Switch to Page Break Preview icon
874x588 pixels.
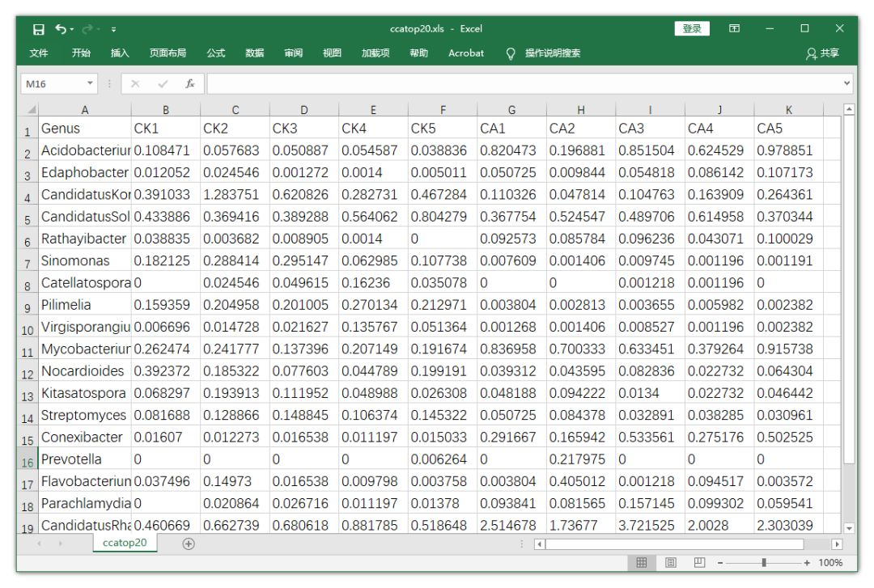[x=699, y=562]
